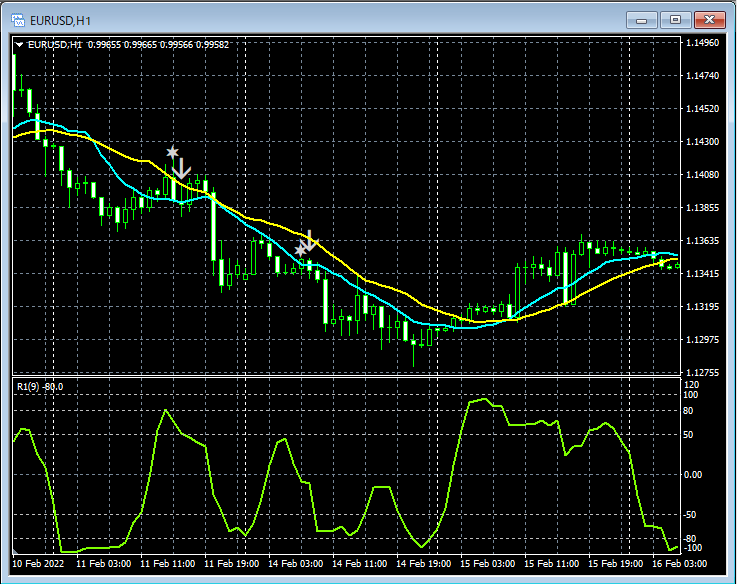Click the EURUSD,H1 chart window icon
The image size is (738, 584).
coord(18,20)
